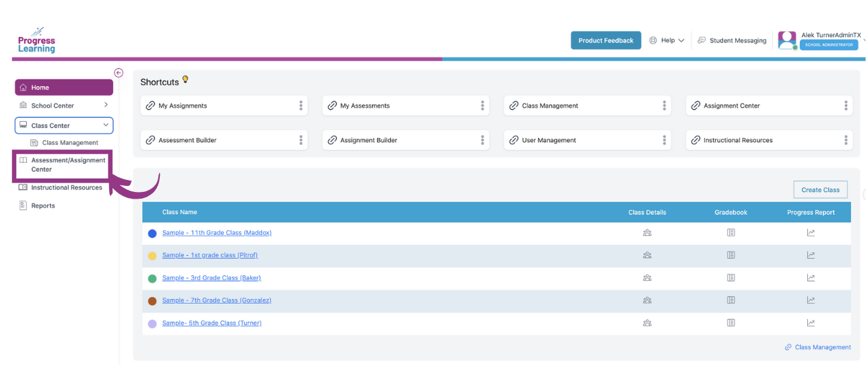Click the yellow color dot for Pitrof class

tap(152, 256)
